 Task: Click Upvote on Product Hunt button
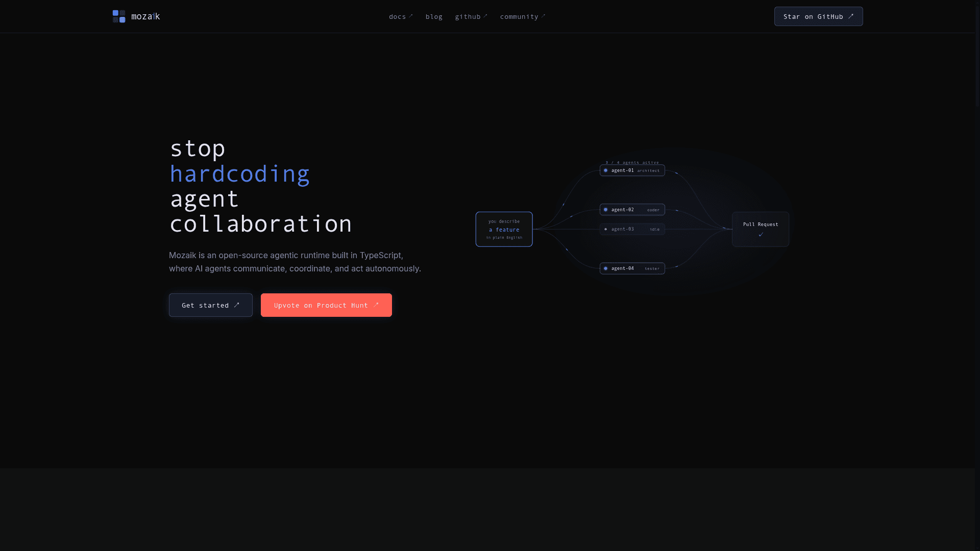(x=326, y=305)
